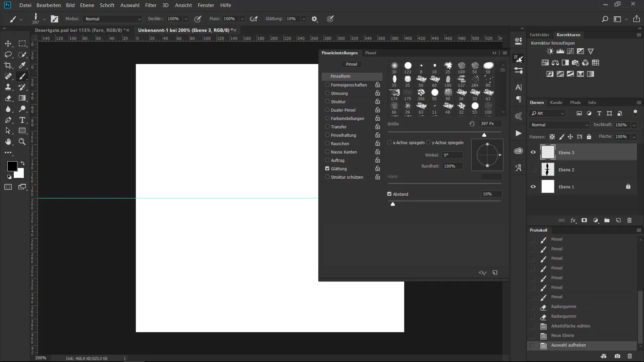Screen dimensions: 644x362
Task: Click the delete layer trash icon
Action: click(629, 220)
